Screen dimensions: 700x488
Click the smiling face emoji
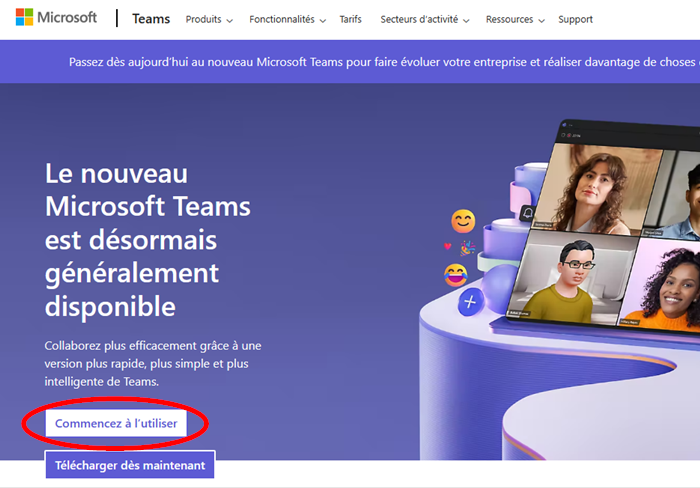(463, 221)
